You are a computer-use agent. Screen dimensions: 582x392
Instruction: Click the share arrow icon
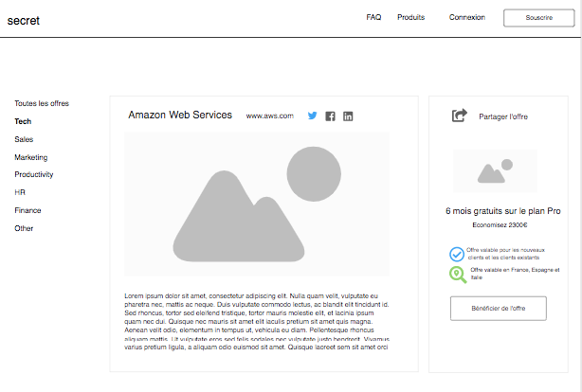(459, 116)
